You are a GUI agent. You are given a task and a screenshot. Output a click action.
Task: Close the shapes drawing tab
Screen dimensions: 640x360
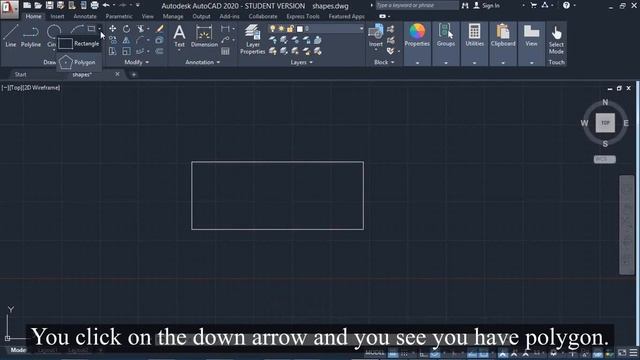(118, 74)
